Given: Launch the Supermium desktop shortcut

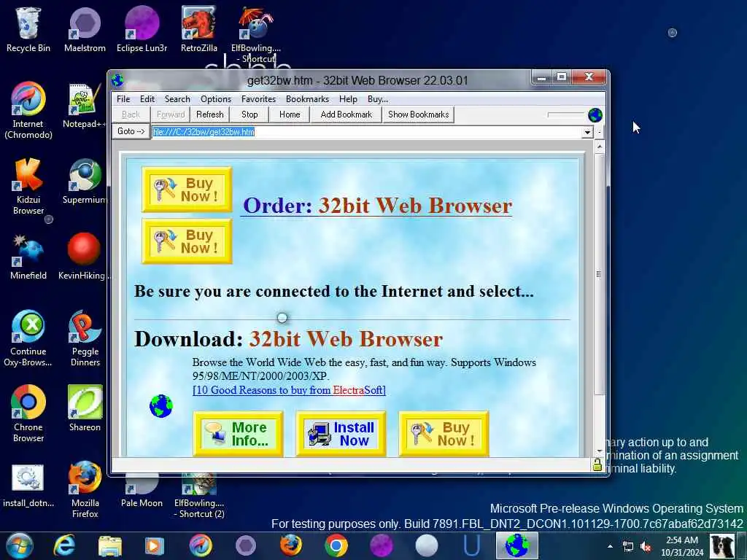Looking at the screenshot, I should coord(85,181).
